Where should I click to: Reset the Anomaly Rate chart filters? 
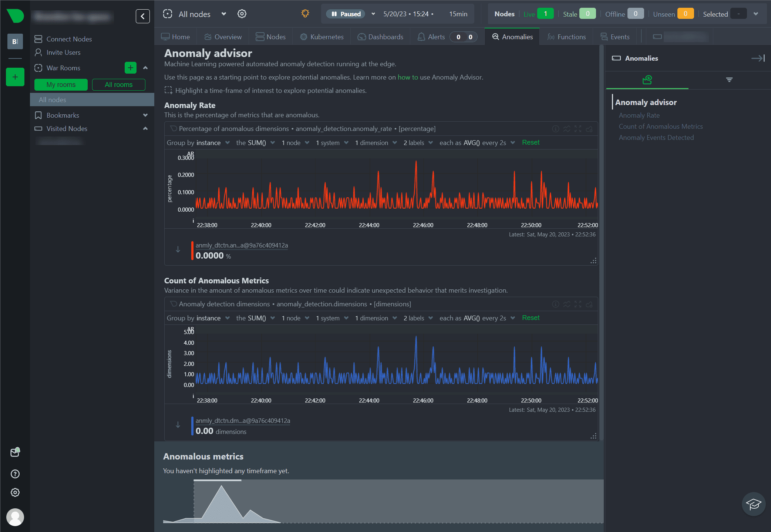click(531, 142)
